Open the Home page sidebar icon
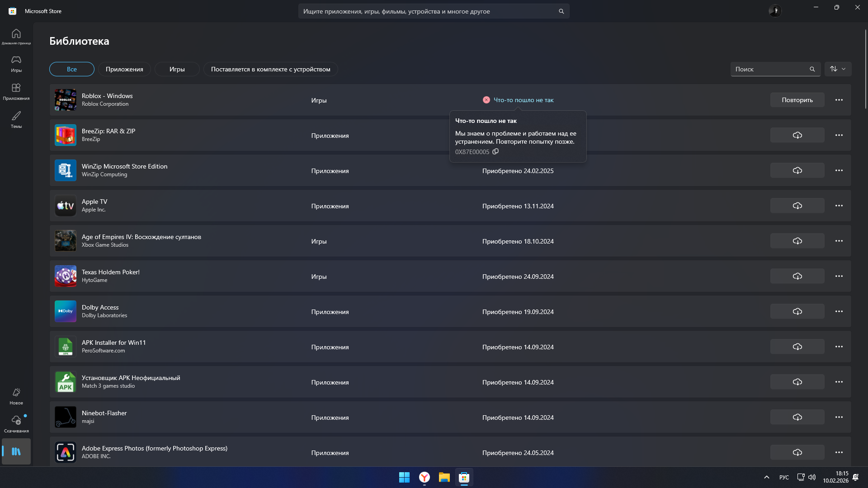This screenshot has width=868, height=488. tap(16, 36)
